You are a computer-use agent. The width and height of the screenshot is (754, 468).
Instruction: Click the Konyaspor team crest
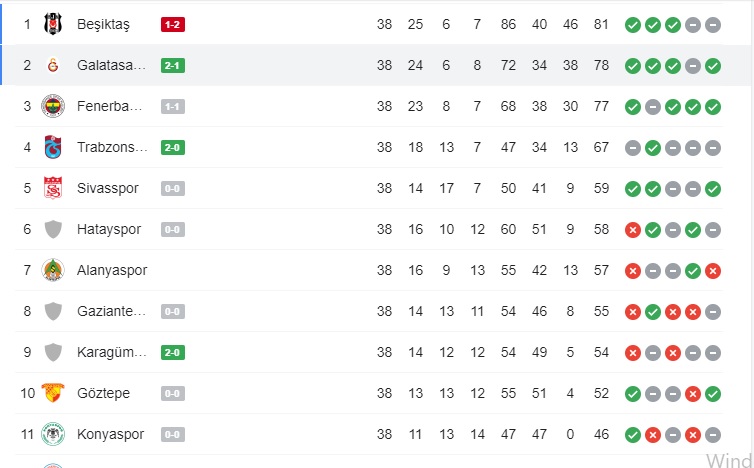pyautogui.click(x=53, y=434)
